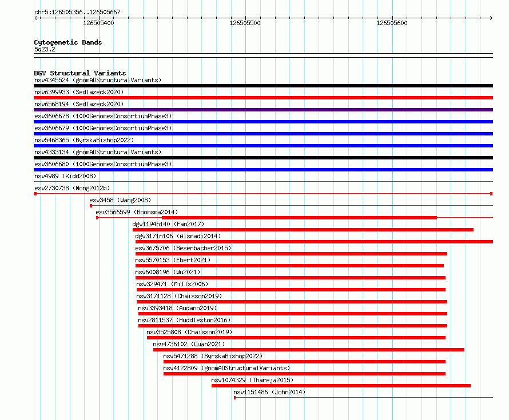Click the red bar under dgv3171n106
Screen dimensions: 509x420
(x=314, y=242)
